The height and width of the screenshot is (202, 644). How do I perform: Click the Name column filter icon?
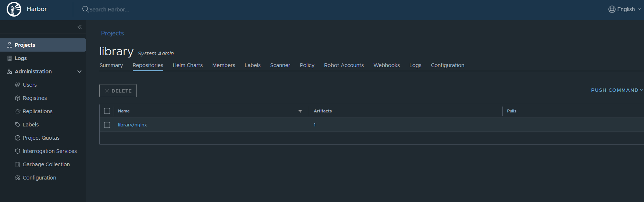300,111
